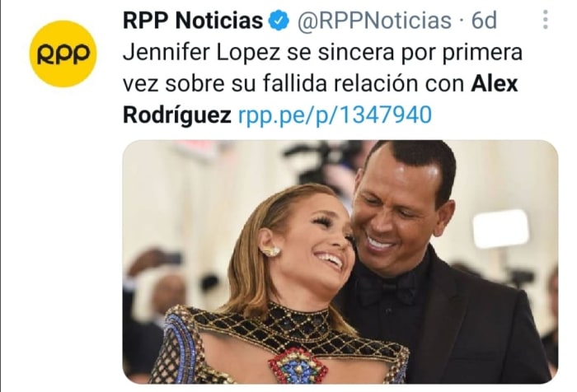Click the @RPPNoticias handle

click(374, 21)
